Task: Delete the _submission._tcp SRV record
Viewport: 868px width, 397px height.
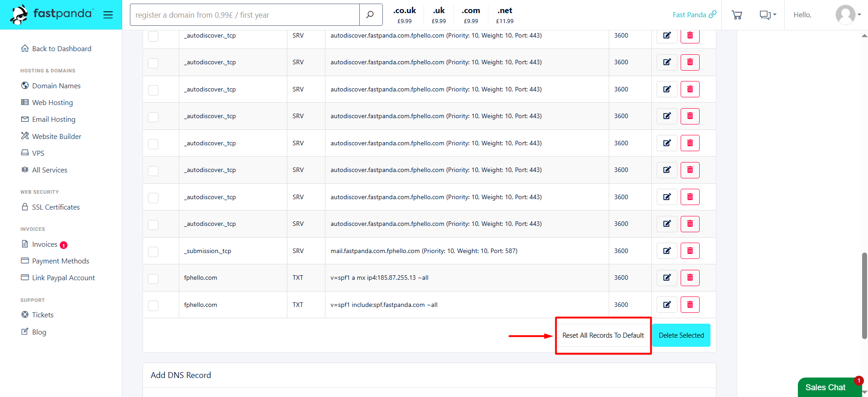Action: click(x=690, y=251)
